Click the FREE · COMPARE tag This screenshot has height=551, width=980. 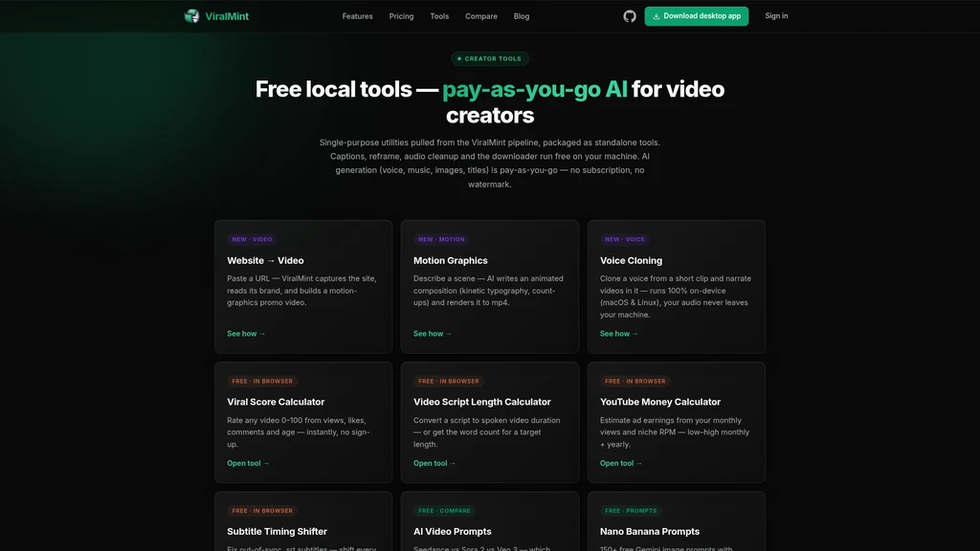444,511
